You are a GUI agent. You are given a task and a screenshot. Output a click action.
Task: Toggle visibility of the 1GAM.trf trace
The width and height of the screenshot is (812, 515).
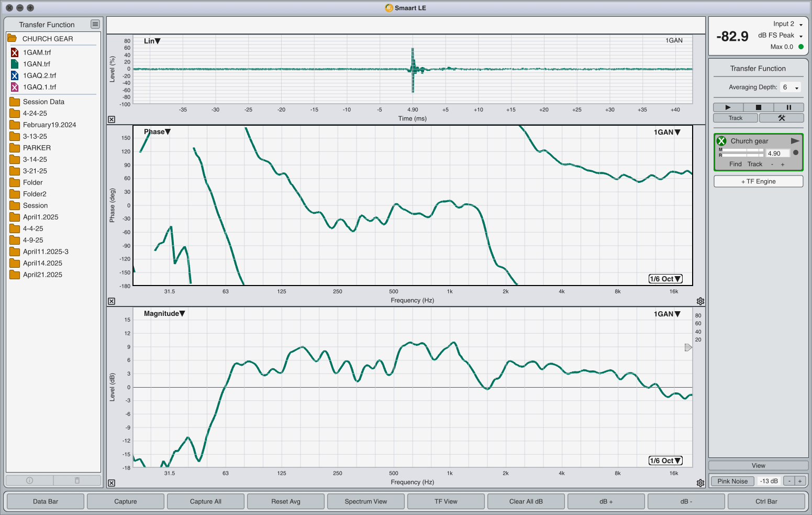coord(15,52)
